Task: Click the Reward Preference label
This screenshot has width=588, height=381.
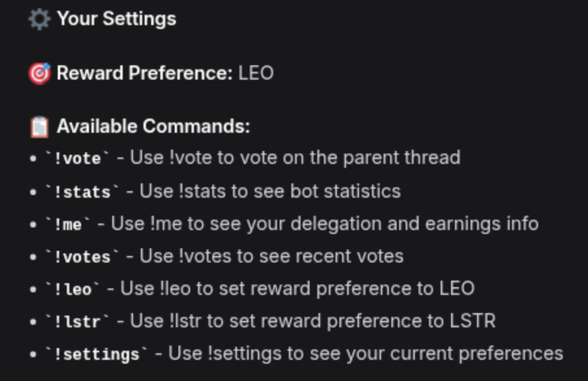Action: [145, 73]
